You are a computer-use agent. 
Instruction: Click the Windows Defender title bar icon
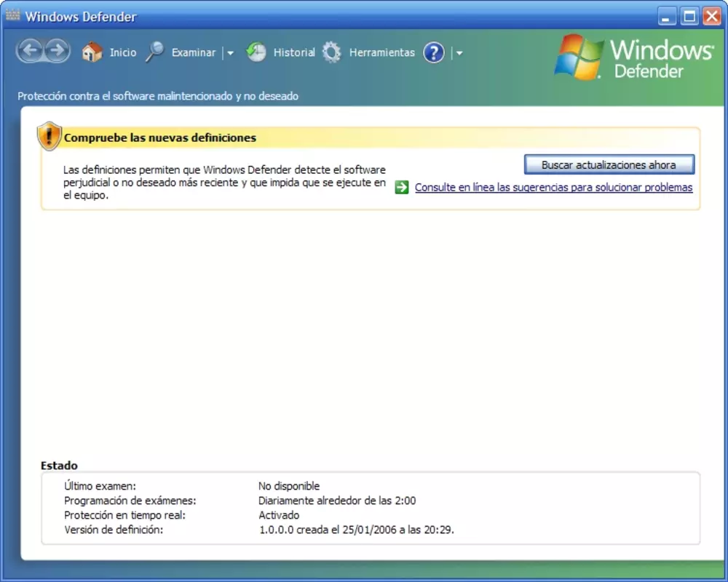coord(13,16)
